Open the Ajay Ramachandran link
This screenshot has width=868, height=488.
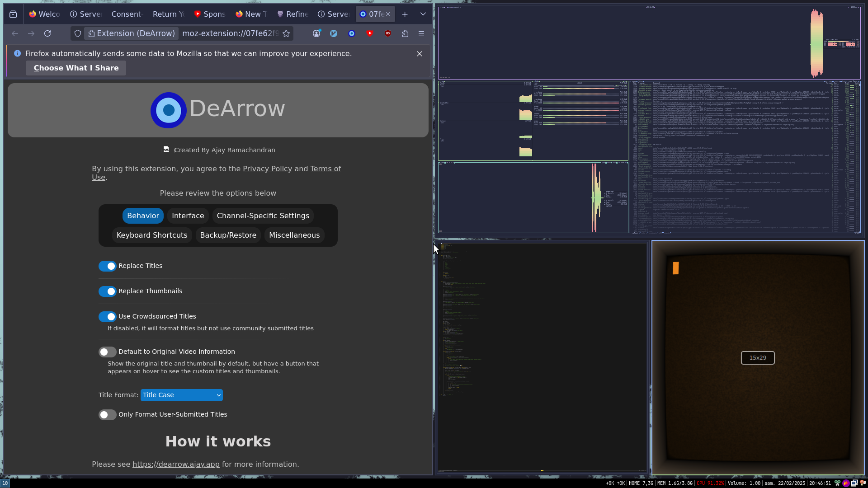click(x=243, y=150)
